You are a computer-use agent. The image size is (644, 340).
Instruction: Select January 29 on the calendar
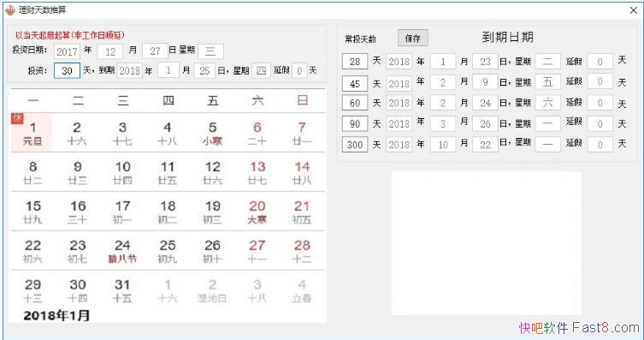coord(32,290)
